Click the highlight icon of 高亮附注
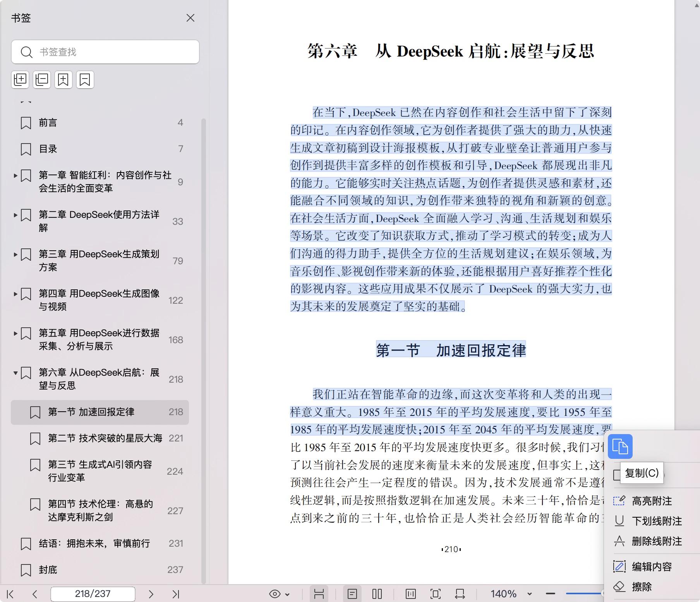Image resolution: width=700 pixels, height=602 pixels. click(619, 501)
